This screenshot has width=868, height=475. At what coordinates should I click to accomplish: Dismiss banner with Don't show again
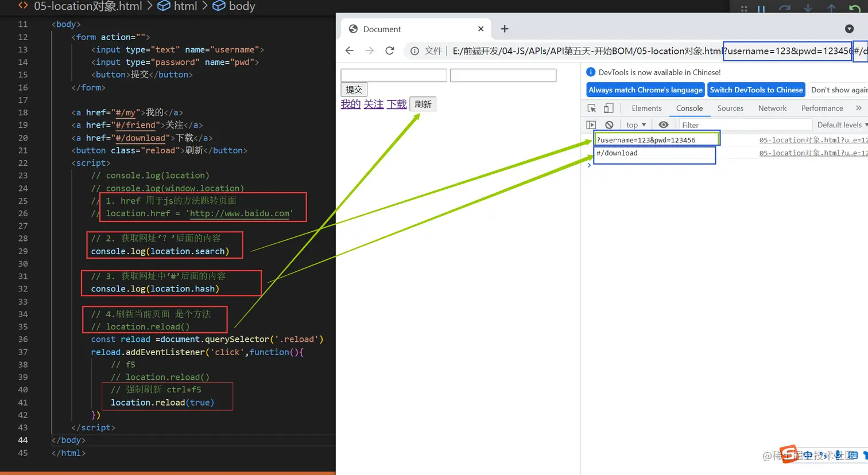point(838,89)
